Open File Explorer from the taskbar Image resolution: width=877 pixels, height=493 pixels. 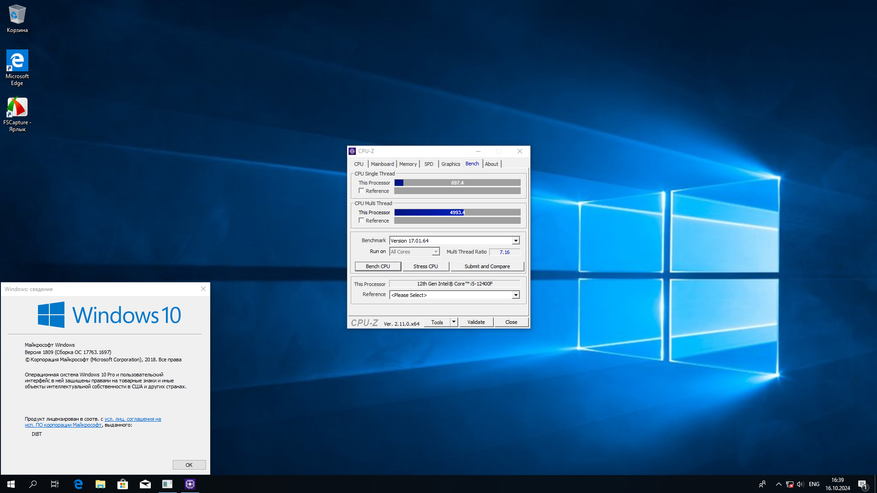coord(100,484)
